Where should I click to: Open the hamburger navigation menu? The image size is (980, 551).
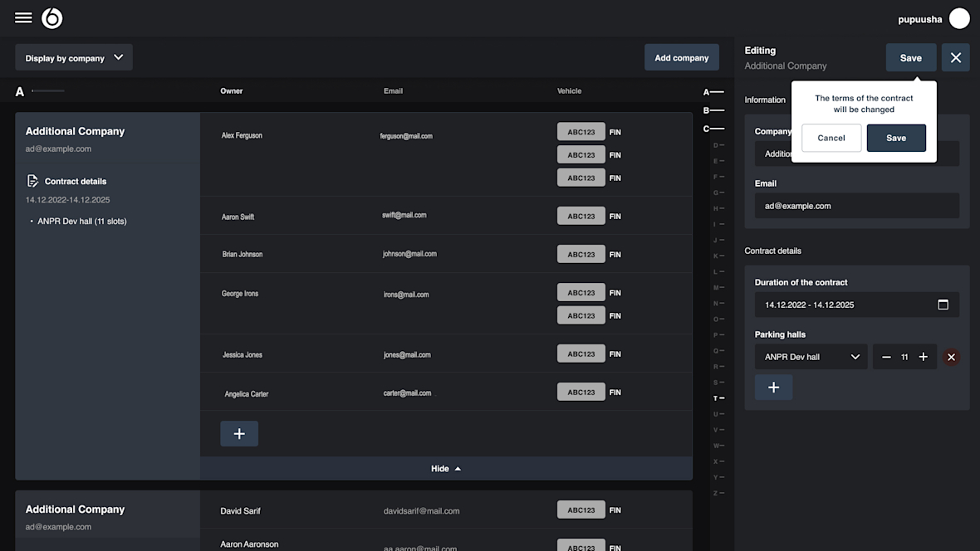point(22,17)
